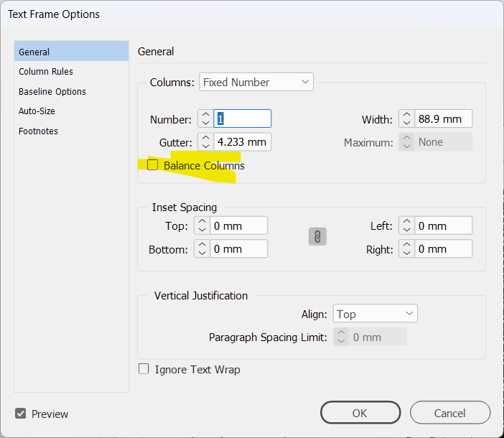Viewport: 504px width, 438px height.
Task: Check the Ignore Text Wrap option
Action: 144,369
